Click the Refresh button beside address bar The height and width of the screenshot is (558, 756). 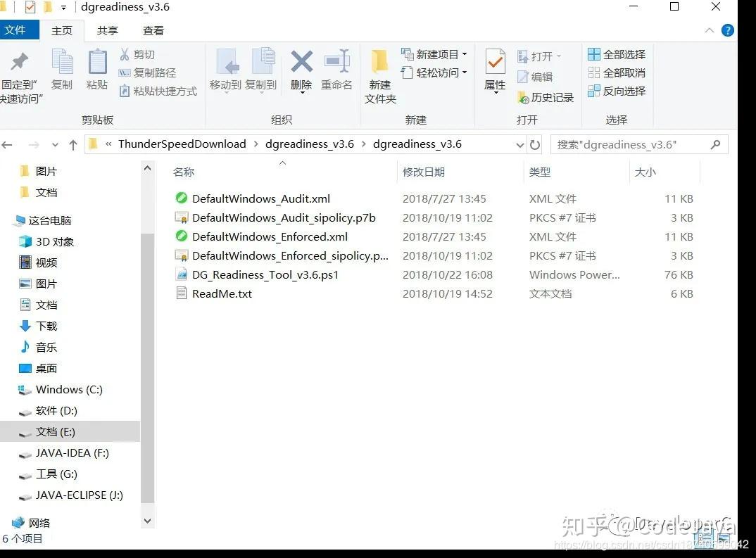tap(535, 144)
